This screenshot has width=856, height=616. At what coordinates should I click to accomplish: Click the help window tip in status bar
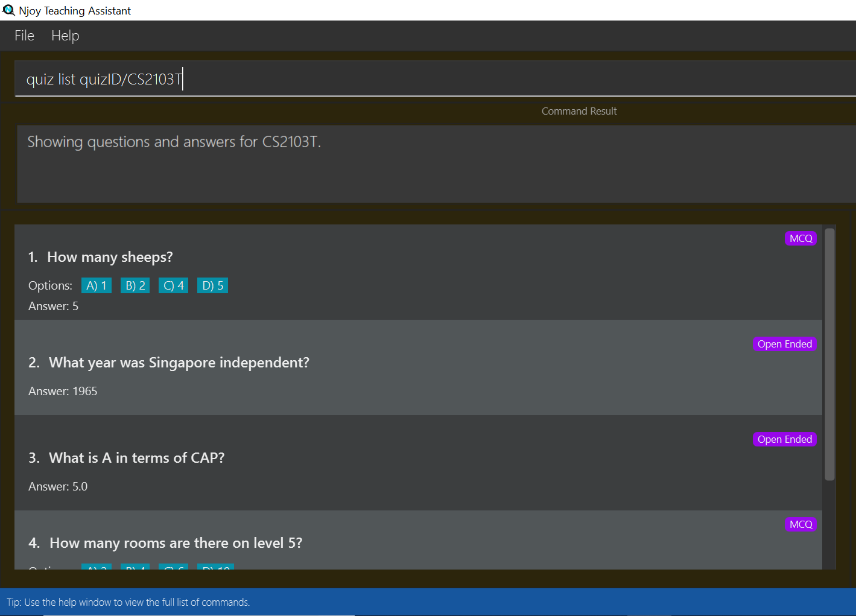[128, 602]
